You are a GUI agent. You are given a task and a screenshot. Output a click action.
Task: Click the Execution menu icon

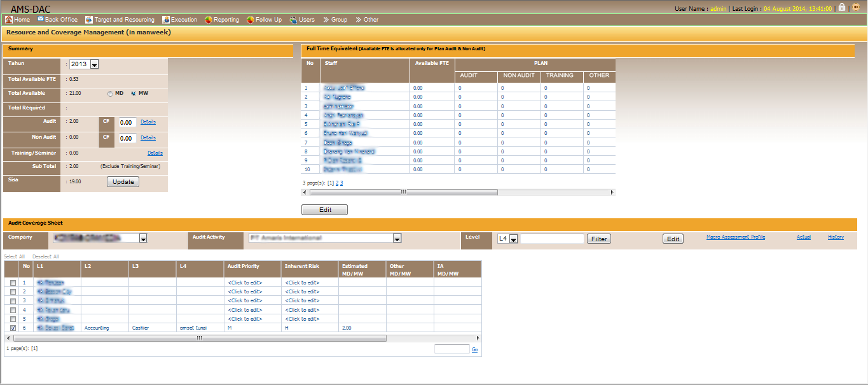[166, 20]
